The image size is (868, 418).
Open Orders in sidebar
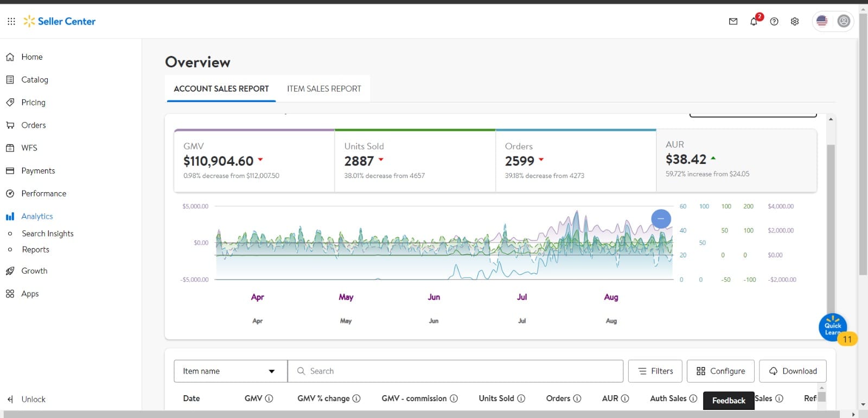(34, 125)
